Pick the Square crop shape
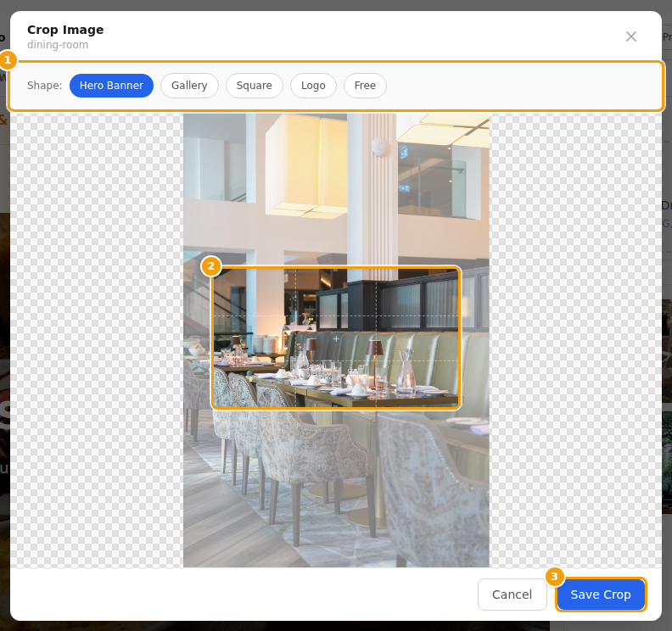This screenshot has width=672, height=631. [255, 86]
